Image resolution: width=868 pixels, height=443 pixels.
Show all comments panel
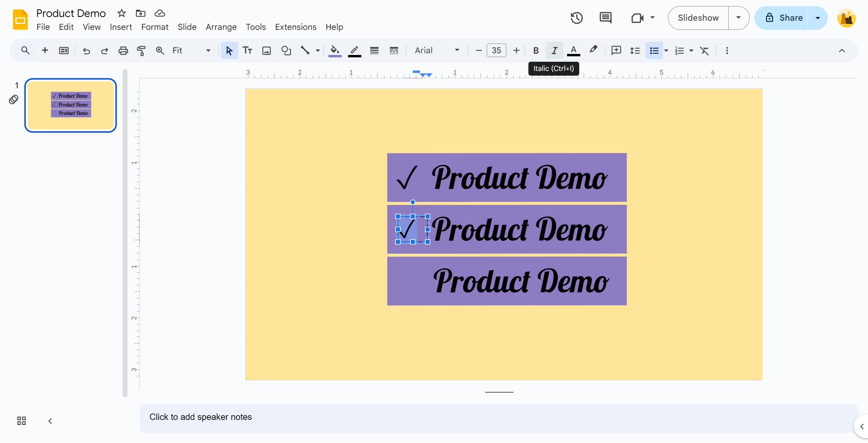pyautogui.click(x=606, y=18)
